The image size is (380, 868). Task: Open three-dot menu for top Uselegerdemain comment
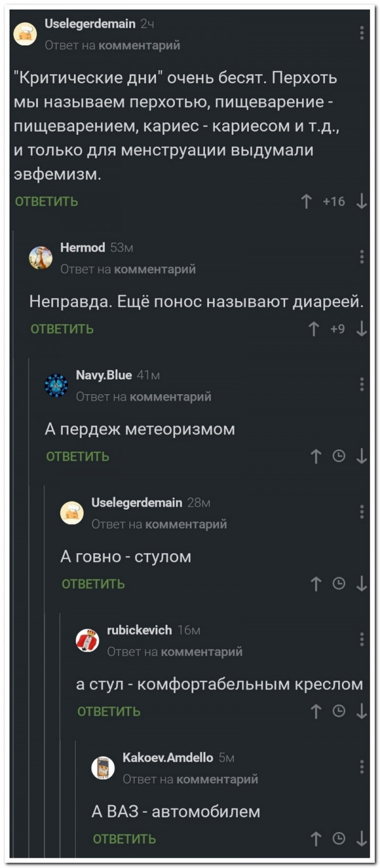[362, 33]
